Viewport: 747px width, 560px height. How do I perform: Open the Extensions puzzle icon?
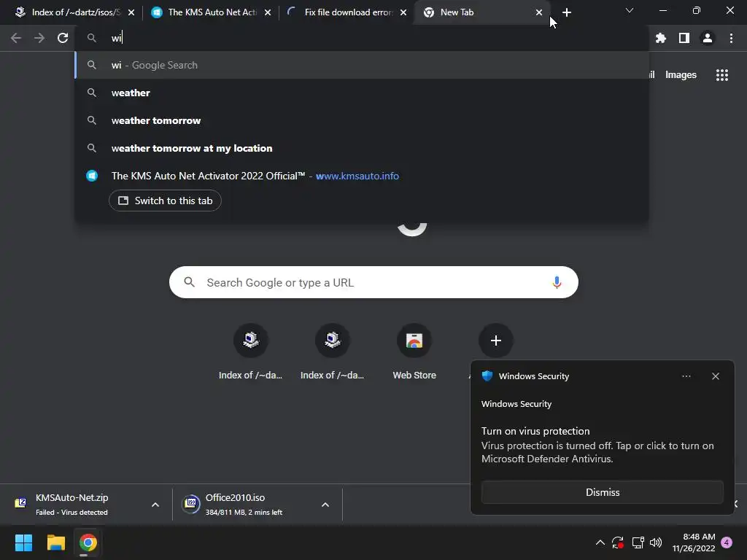pos(661,38)
